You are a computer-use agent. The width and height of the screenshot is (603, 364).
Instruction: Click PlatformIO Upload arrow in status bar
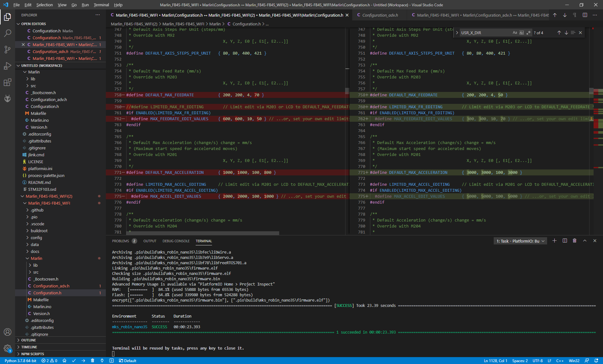(x=83, y=361)
